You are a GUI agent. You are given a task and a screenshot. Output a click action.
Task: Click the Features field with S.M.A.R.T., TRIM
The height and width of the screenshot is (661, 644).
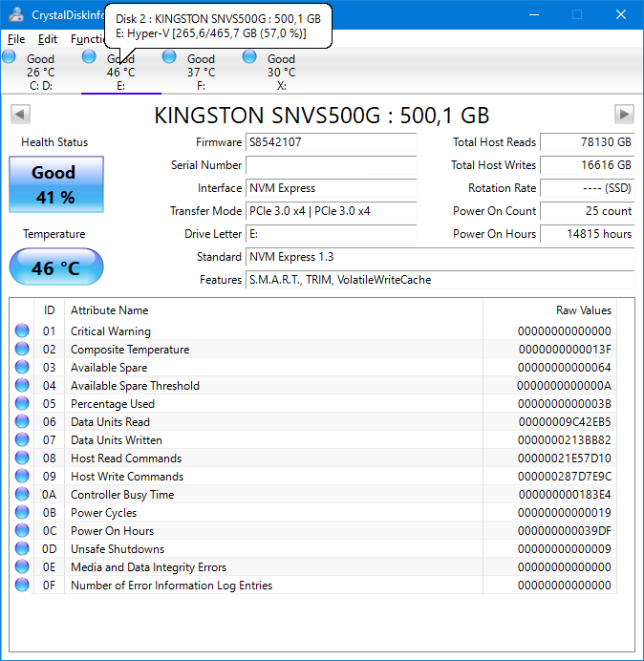(440, 280)
